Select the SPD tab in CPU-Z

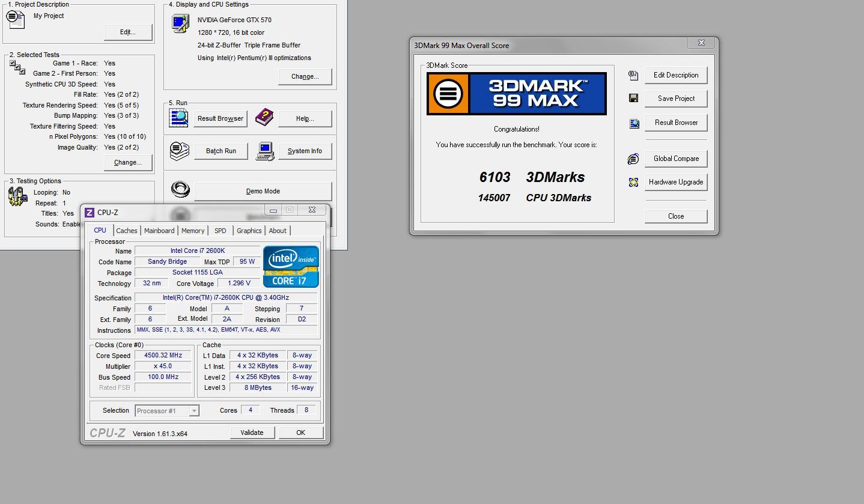point(221,231)
